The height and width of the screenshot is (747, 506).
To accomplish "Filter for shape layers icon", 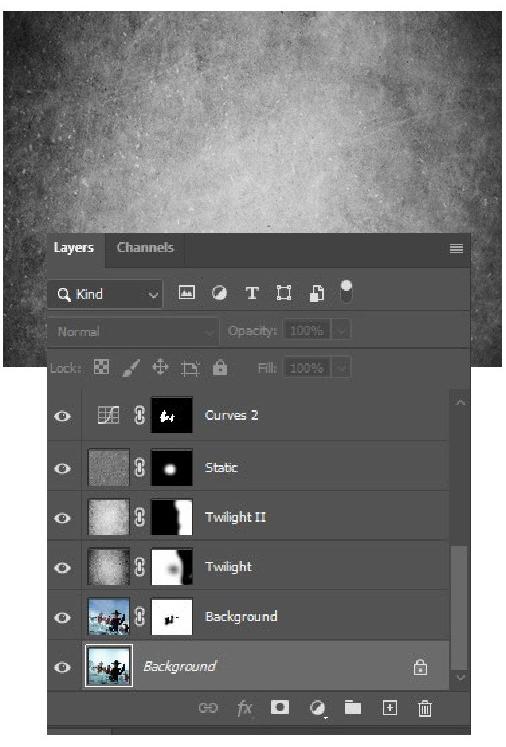I will 284,293.
